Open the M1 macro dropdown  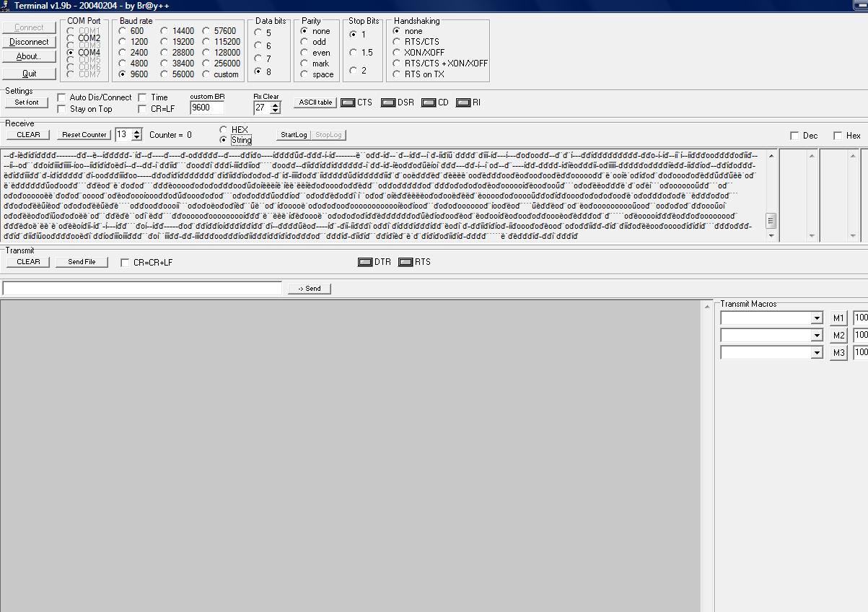click(x=816, y=318)
